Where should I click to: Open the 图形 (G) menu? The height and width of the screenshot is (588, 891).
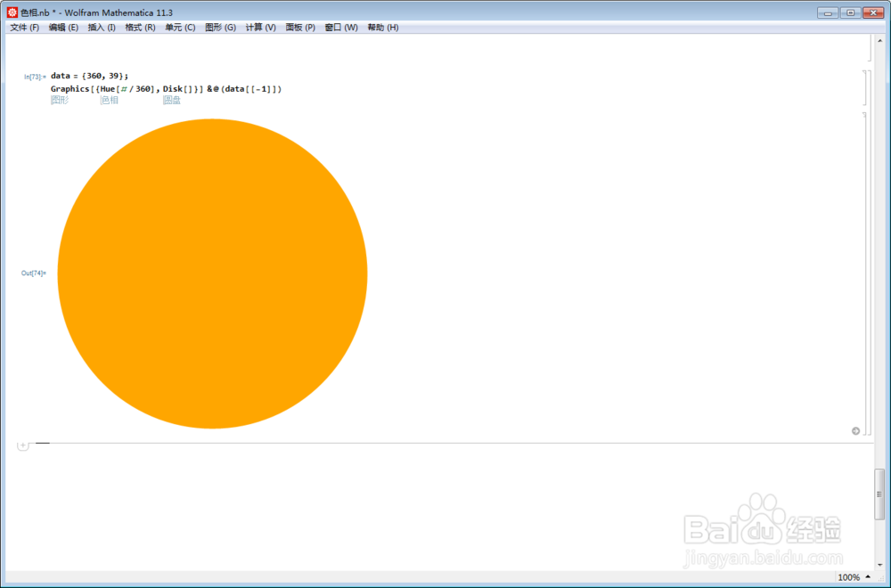[220, 28]
